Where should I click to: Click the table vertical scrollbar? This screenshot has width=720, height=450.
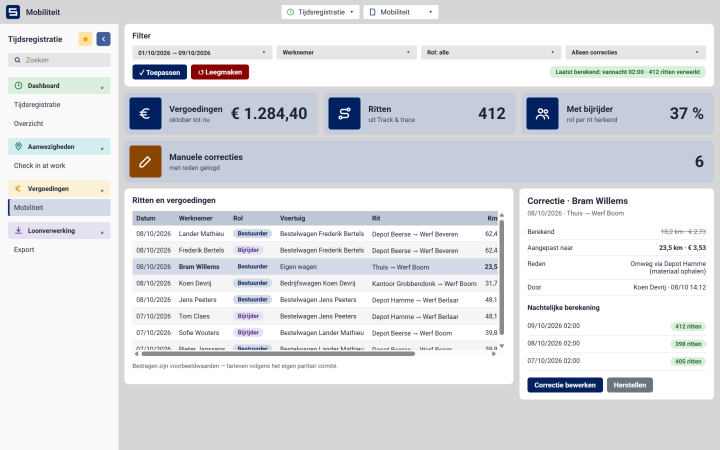[502, 277]
